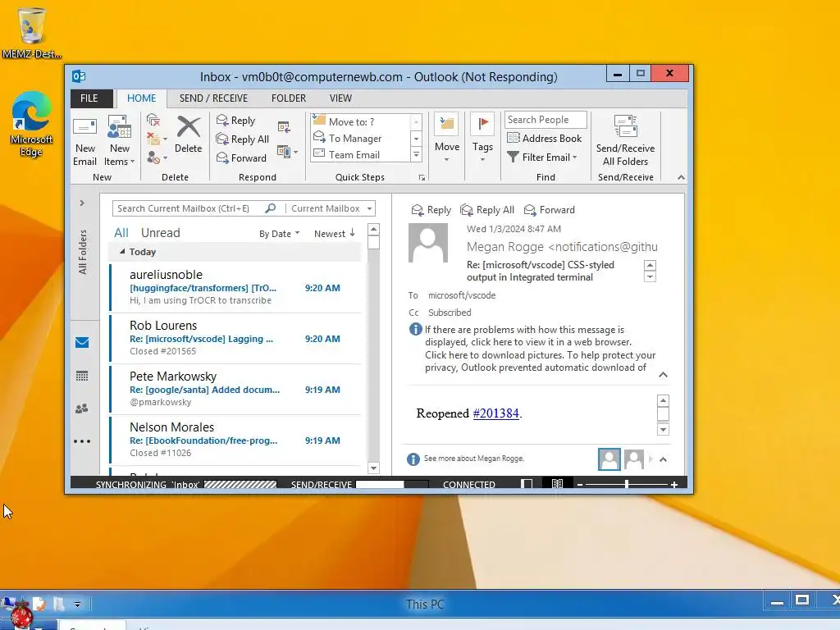This screenshot has width=840, height=630.
Task: Click Send/Receive All Folders
Action: point(625,140)
